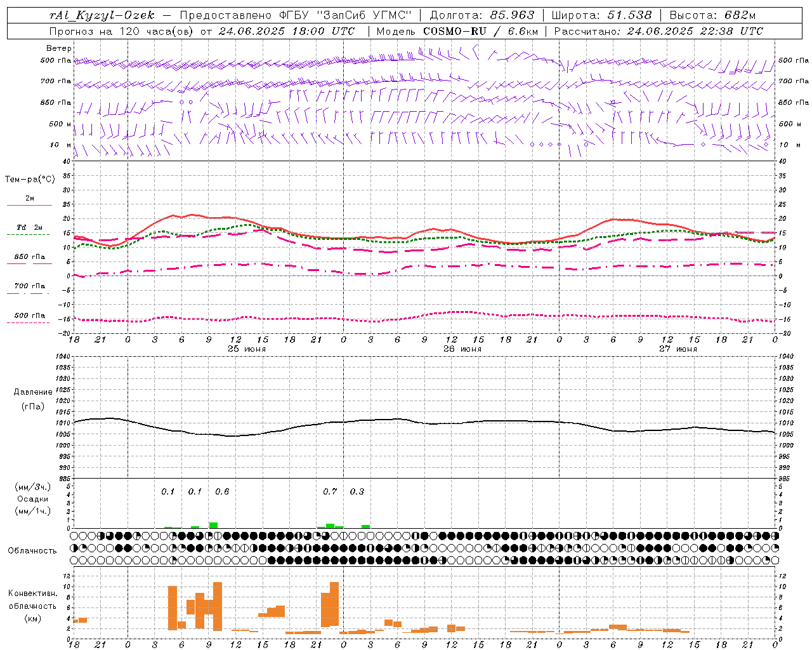Click the 0.3 precipitation amount value
This screenshot has height=650, width=812.
(x=357, y=492)
